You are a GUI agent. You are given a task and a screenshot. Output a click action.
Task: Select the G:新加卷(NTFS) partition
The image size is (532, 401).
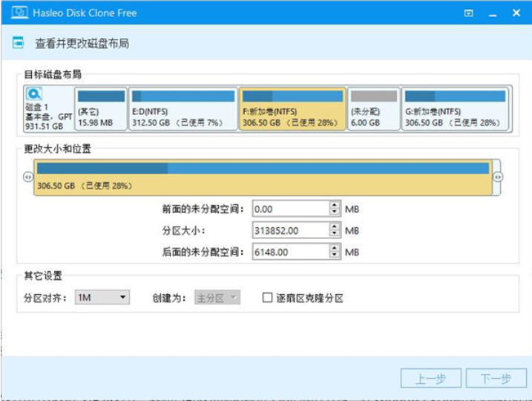pos(454,108)
